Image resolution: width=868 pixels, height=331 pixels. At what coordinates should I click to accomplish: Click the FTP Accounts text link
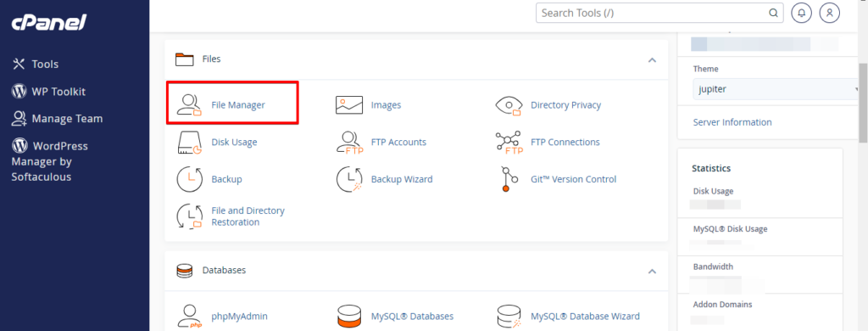[398, 142]
